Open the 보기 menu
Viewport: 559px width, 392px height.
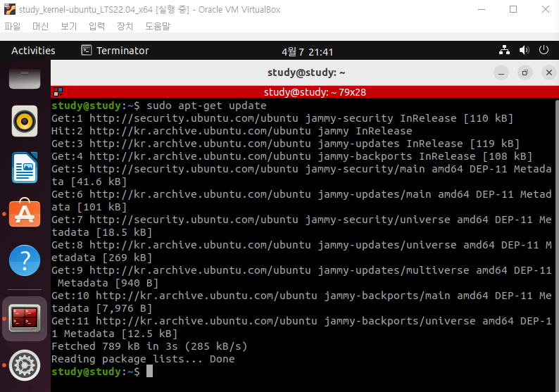[68, 26]
